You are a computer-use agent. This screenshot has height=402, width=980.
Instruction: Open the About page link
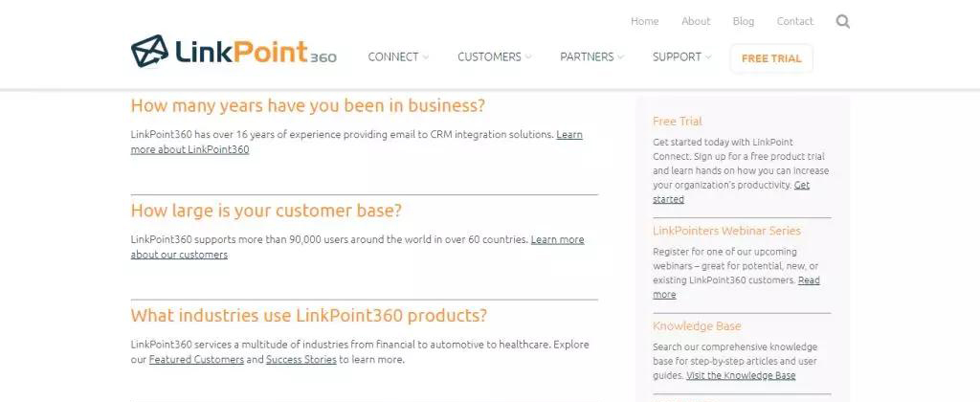click(x=696, y=21)
